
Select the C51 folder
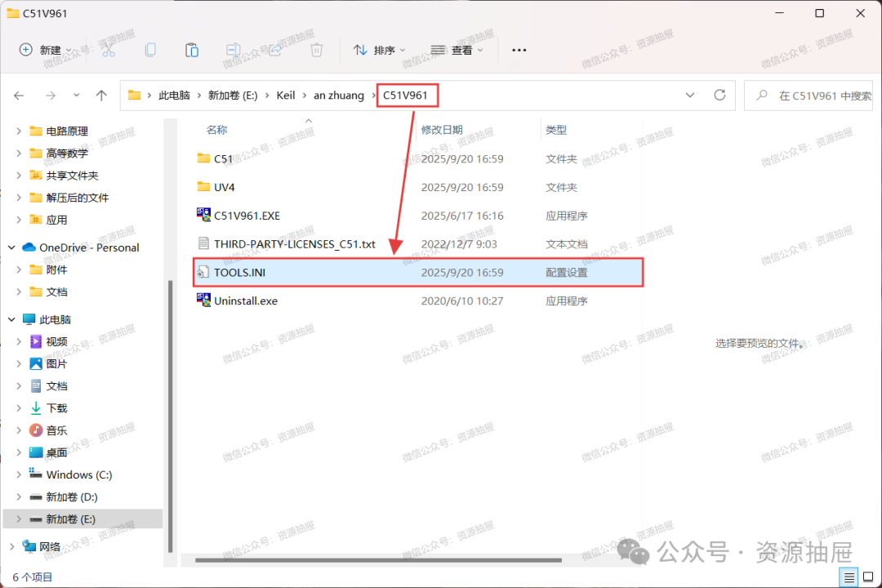click(418, 159)
